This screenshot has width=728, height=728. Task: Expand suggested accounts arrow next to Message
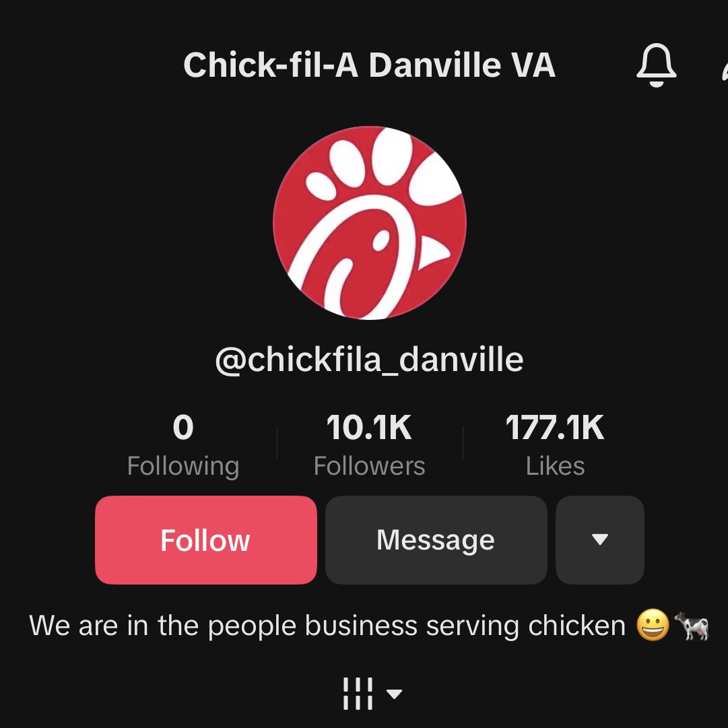pos(600,539)
